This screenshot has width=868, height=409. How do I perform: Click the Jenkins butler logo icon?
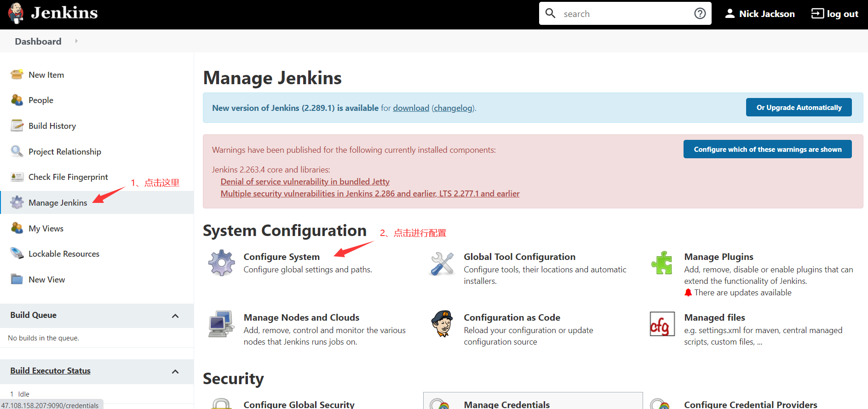pos(16,13)
